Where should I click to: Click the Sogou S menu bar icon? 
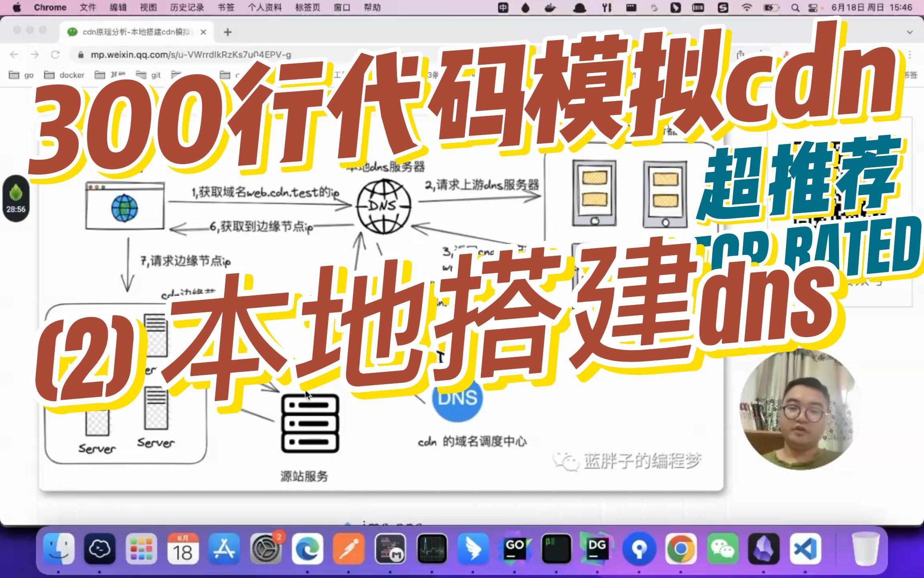(x=723, y=7)
